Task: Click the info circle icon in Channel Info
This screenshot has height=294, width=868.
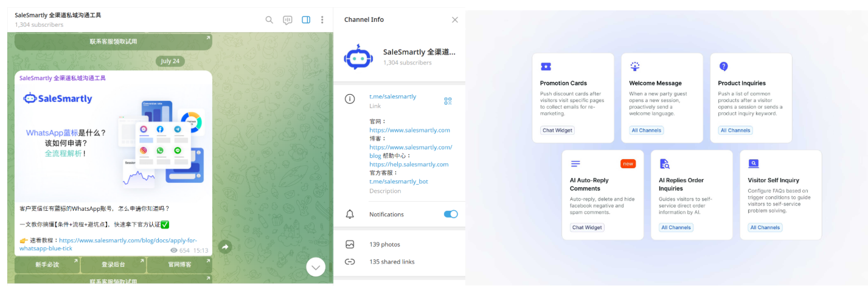Action: tap(350, 98)
